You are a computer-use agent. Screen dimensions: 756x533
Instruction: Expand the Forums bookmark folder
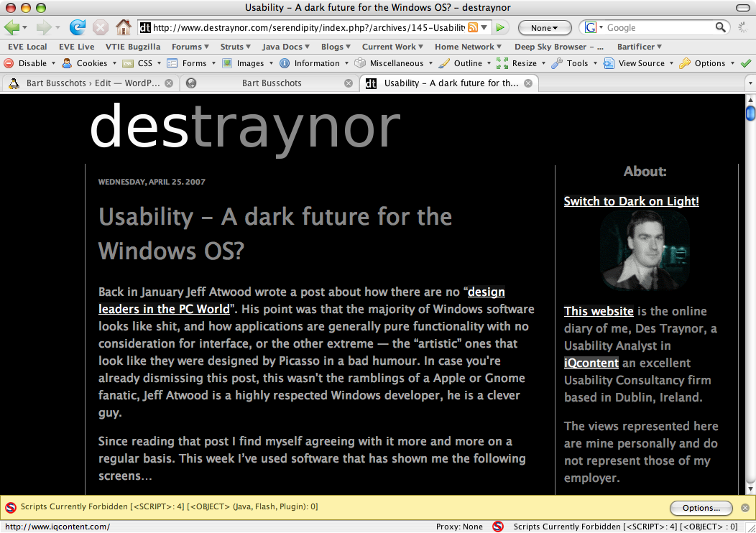(x=190, y=47)
